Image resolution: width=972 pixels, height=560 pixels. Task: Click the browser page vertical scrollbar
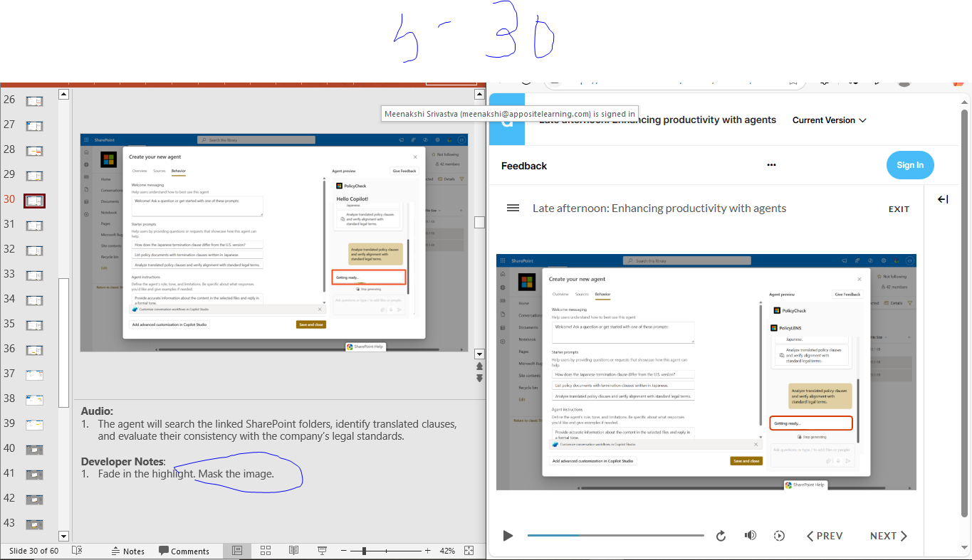965,313
